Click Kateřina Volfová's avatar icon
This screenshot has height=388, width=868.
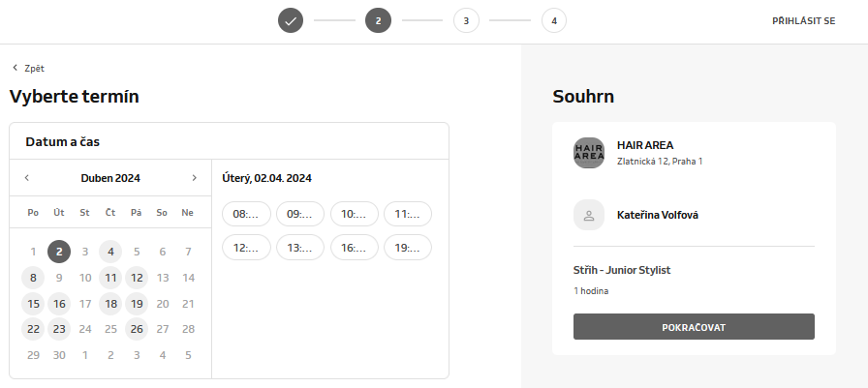[x=589, y=215]
